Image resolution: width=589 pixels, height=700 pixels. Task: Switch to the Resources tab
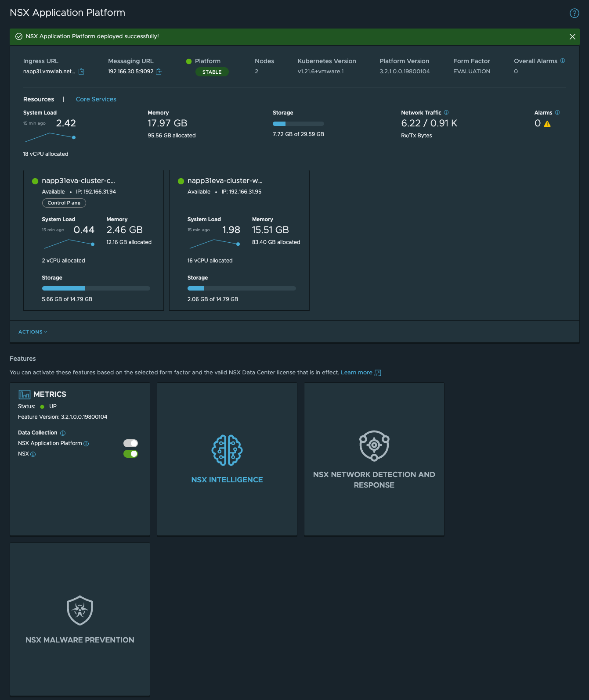tap(39, 99)
